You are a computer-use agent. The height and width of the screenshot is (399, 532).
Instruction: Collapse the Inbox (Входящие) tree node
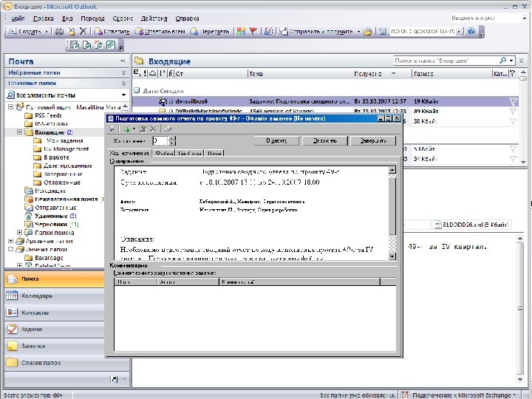click(x=19, y=132)
